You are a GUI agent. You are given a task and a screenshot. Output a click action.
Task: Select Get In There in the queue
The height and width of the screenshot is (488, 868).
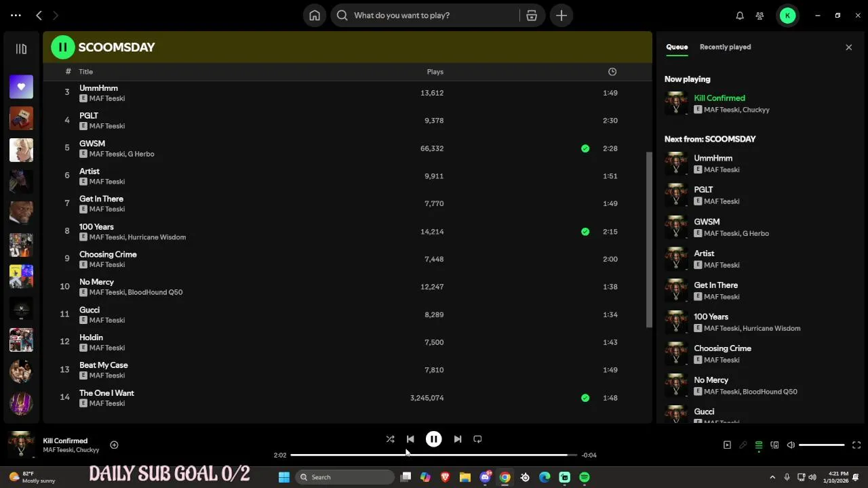tap(715, 285)
